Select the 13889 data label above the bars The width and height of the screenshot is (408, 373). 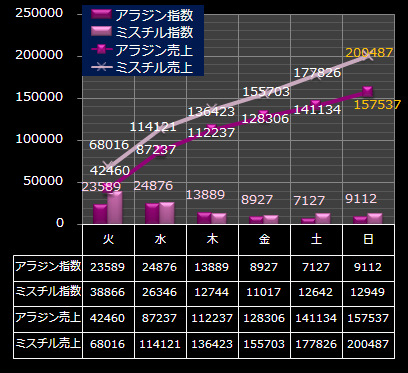(205, 195)
